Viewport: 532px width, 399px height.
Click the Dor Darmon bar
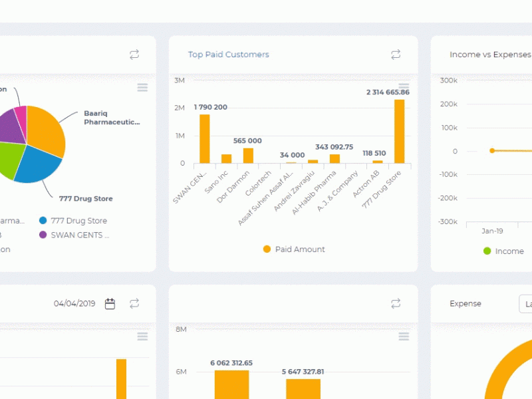[248, 156]
